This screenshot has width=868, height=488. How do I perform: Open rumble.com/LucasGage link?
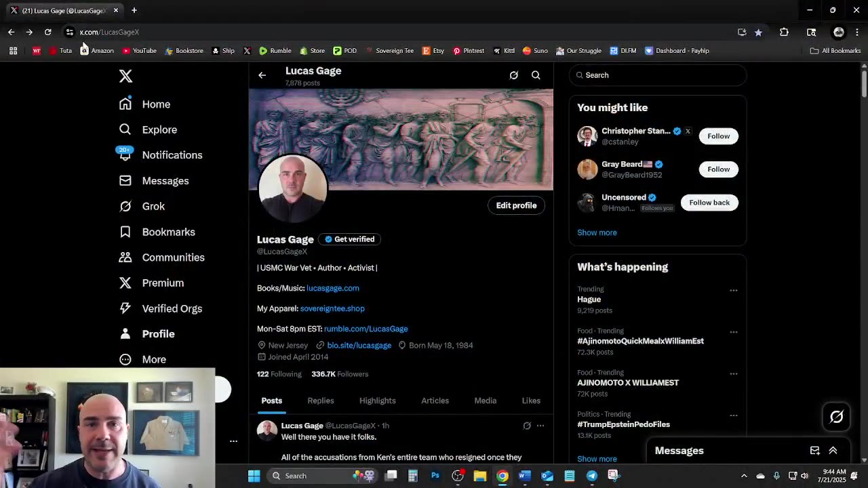click(x=366, y=329)
